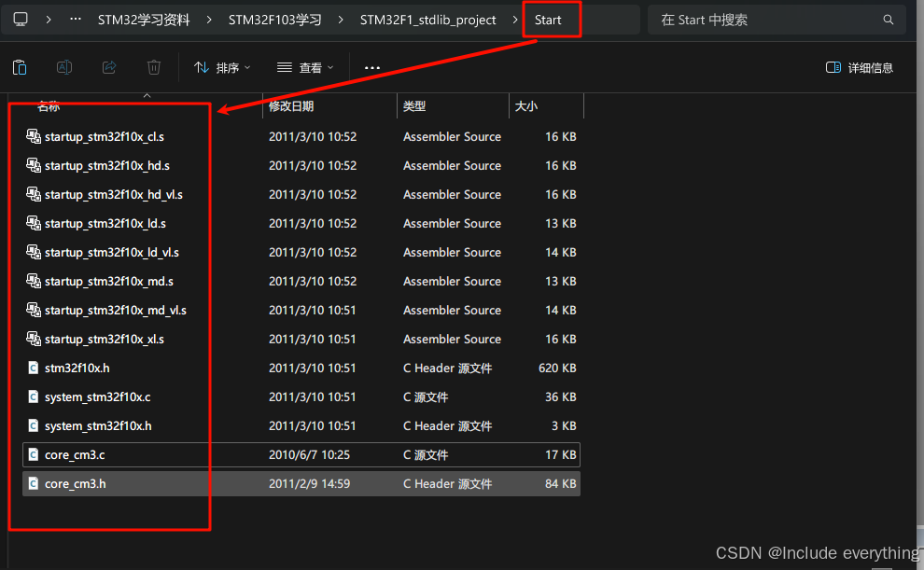Select file name startup_stm32f10x_hd_vl.s

[x=114, y=194]
